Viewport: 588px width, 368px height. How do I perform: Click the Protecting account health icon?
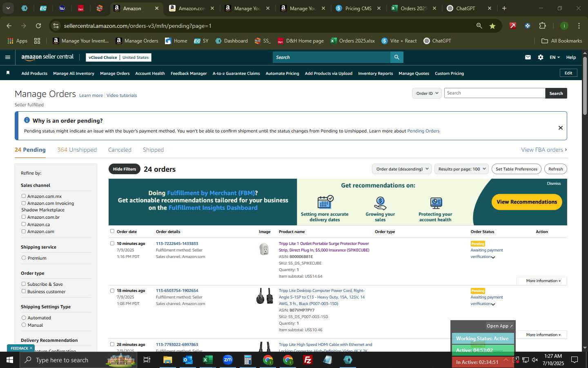436,203
